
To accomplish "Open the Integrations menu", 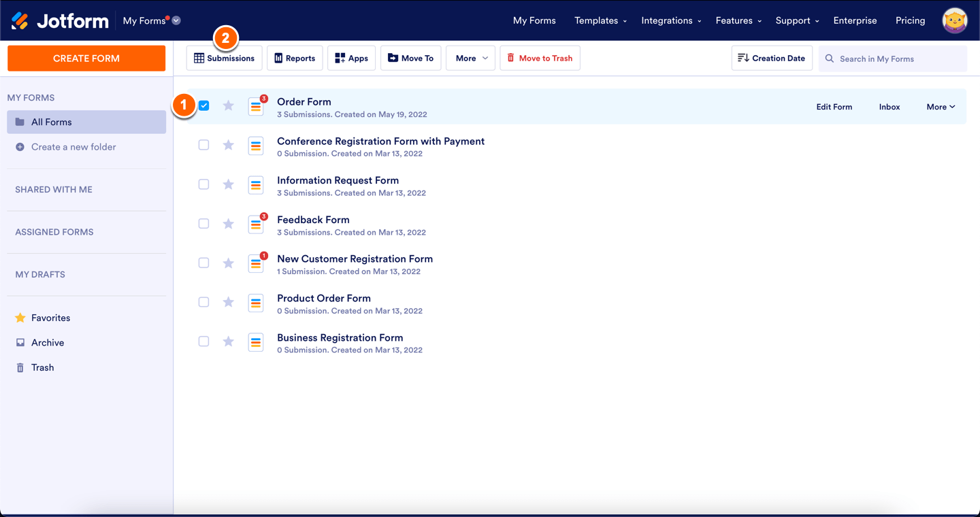I will (671, 21).
